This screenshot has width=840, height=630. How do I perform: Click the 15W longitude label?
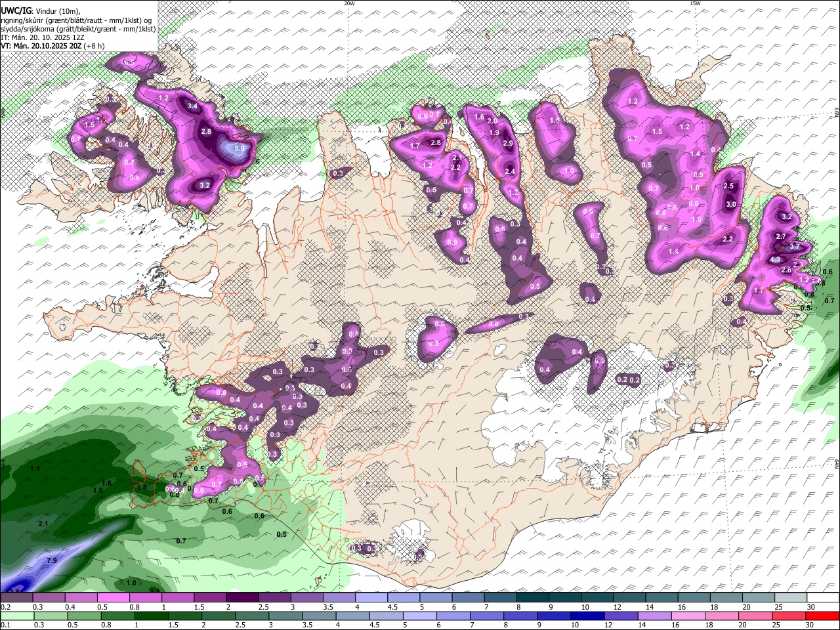(694, 3)
